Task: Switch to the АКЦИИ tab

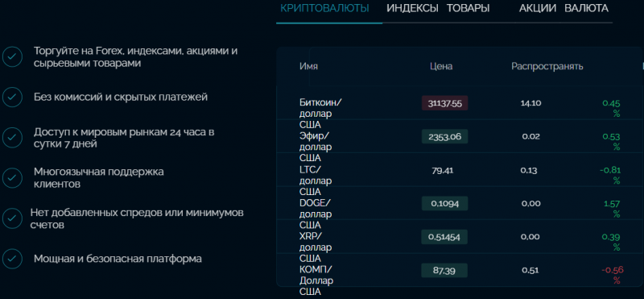Action: pyautogui.click(x=537, y=8)
